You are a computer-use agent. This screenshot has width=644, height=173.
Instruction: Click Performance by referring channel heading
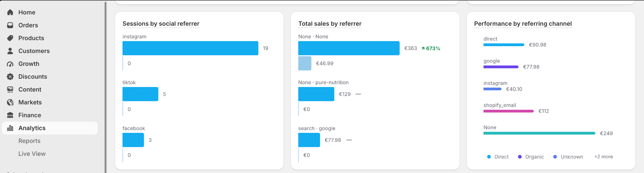coord(523,24)
